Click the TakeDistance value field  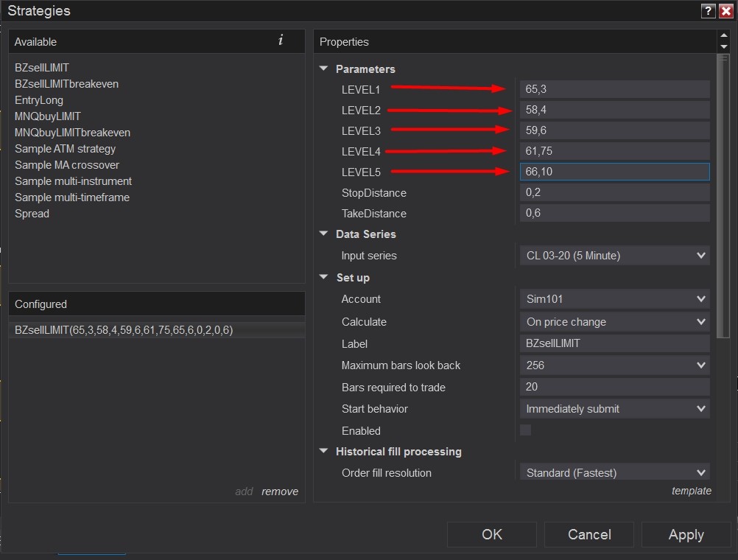(x=615, y=213)
